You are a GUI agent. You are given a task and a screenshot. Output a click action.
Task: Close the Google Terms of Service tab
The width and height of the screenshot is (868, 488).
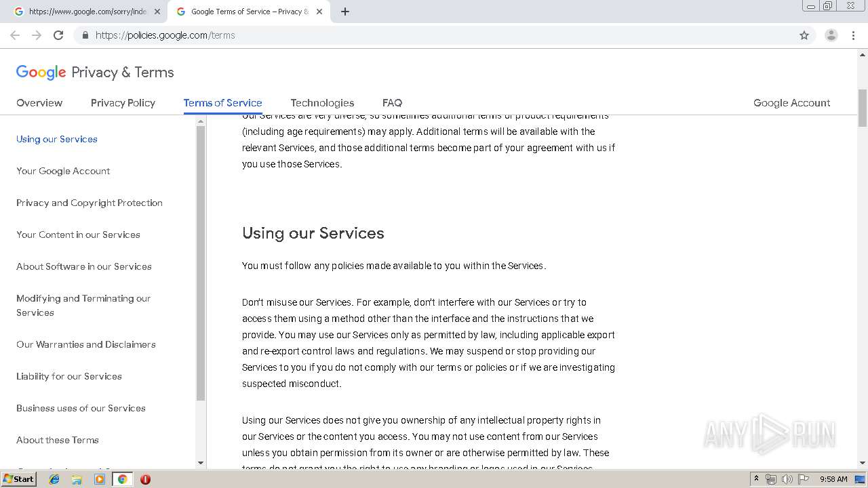pyautogui.click(x=319, y=12)
